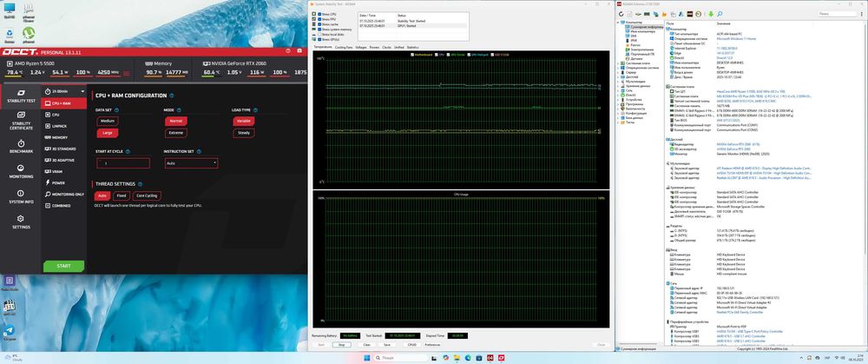The height and width of the screenshot is (364, 868).
Task: Switch to the Cooling Fans tab
Action: (344, 48)
